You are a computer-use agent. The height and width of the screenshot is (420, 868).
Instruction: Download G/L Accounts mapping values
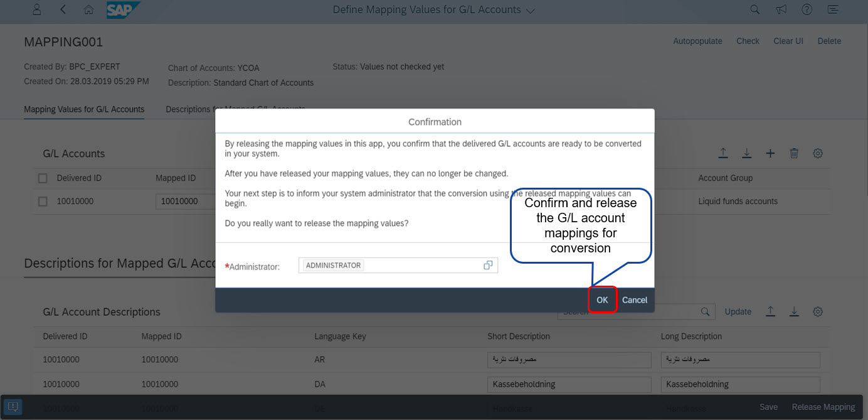tap(747, 153)
